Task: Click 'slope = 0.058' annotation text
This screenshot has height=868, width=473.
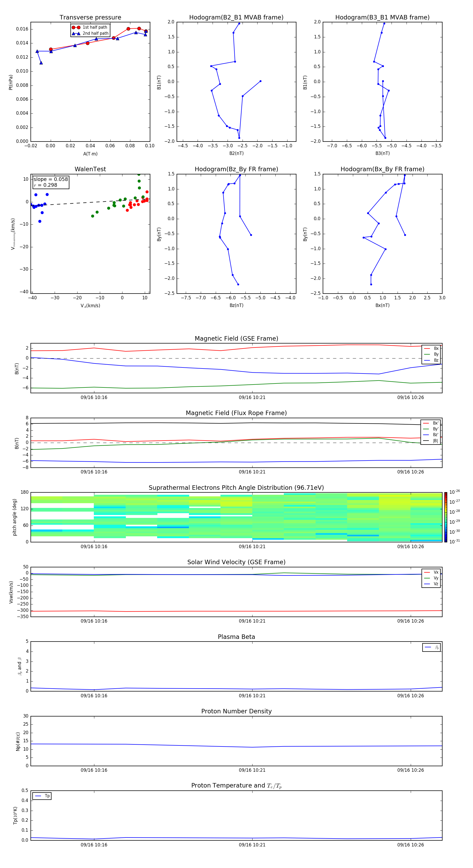Action: 50,179
